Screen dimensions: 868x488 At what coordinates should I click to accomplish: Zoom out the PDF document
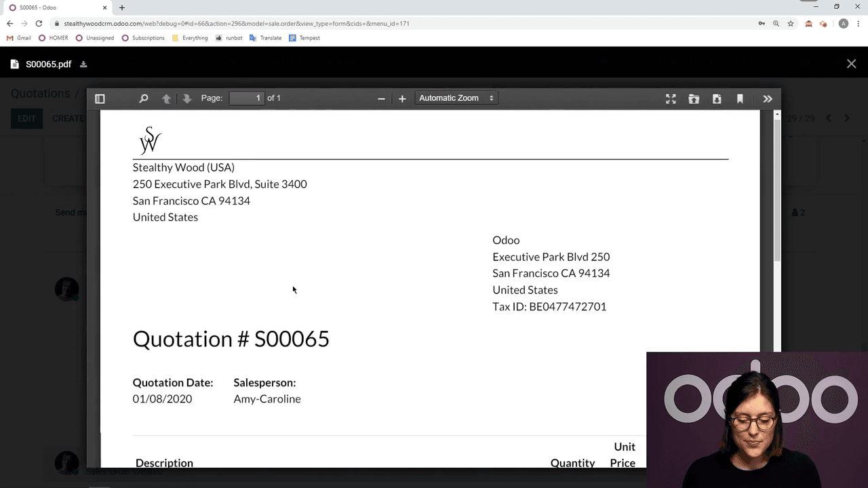click(x=381, y=99)
